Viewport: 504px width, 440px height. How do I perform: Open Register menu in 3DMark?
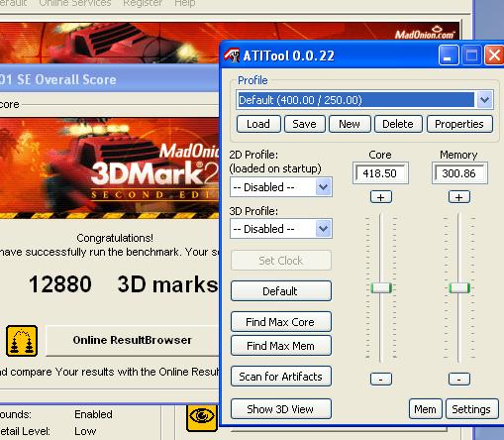(x=143, y=3)
